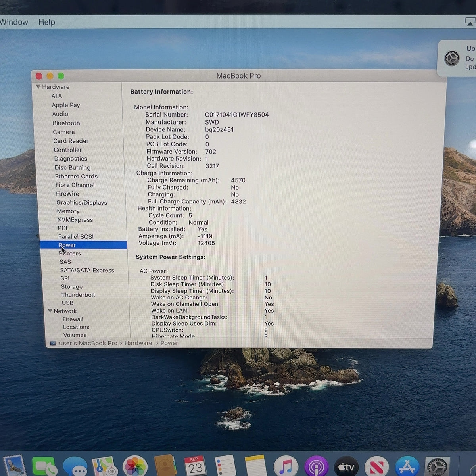Select Locations under Network
476x476 pixels.
click(x=76, y=327)
